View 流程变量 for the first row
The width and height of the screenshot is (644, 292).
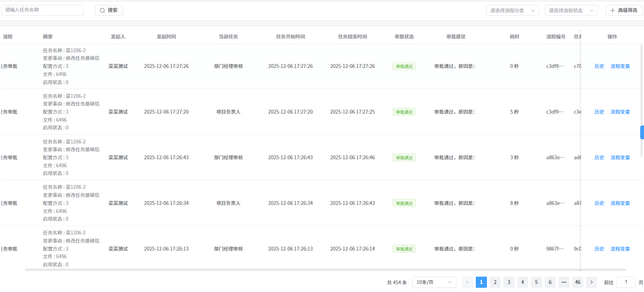(620, 66)
